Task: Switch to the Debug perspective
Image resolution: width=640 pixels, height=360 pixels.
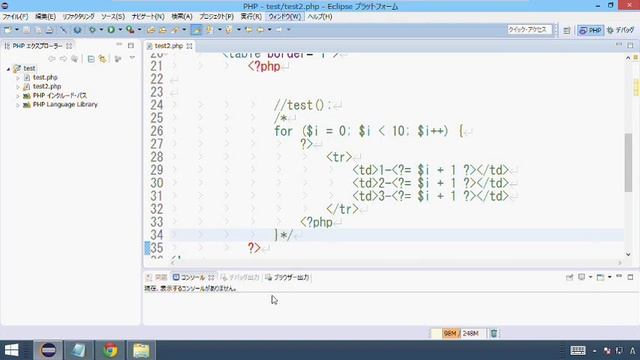Action: coord(620,31)
